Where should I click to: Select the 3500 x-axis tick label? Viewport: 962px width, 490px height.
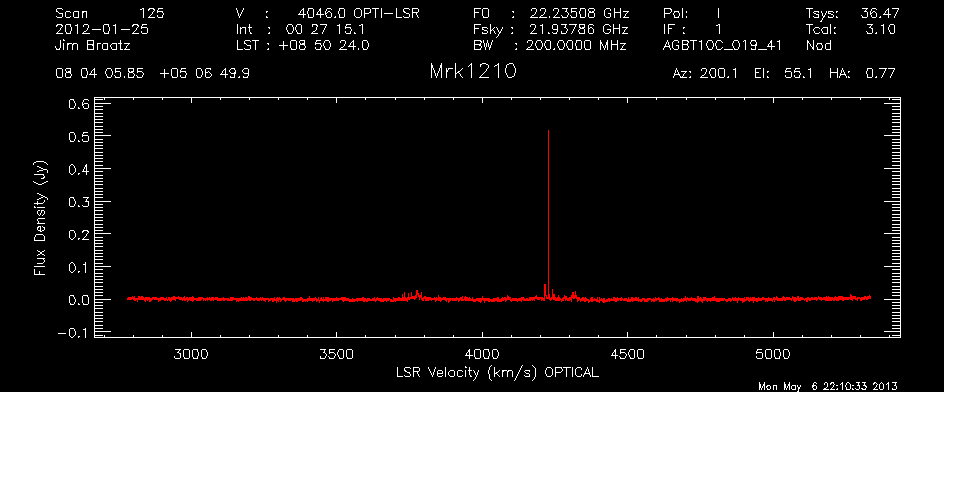click(336, 354)
